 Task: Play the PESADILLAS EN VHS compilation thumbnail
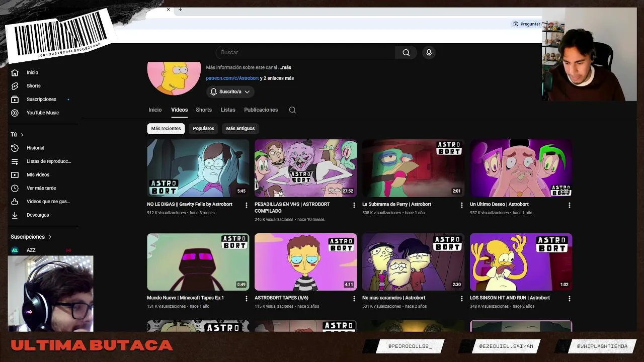305,168
